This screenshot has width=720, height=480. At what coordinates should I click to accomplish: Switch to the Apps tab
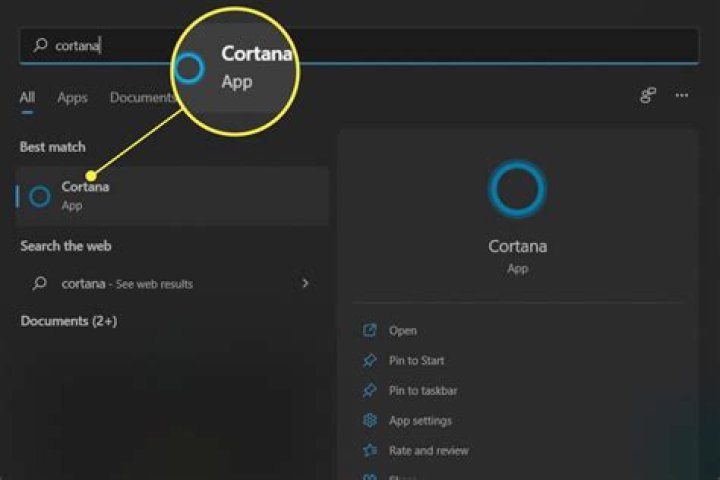click(72, 97)
